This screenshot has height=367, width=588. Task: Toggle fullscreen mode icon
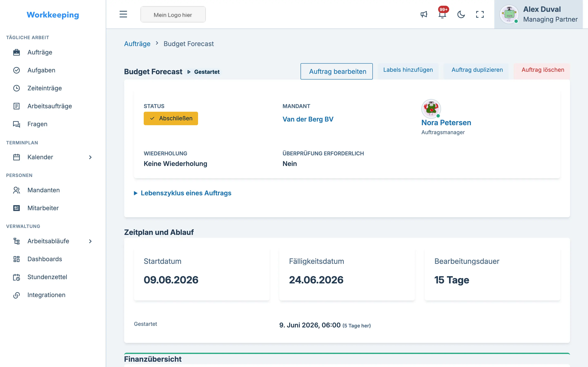click(480, 14)
